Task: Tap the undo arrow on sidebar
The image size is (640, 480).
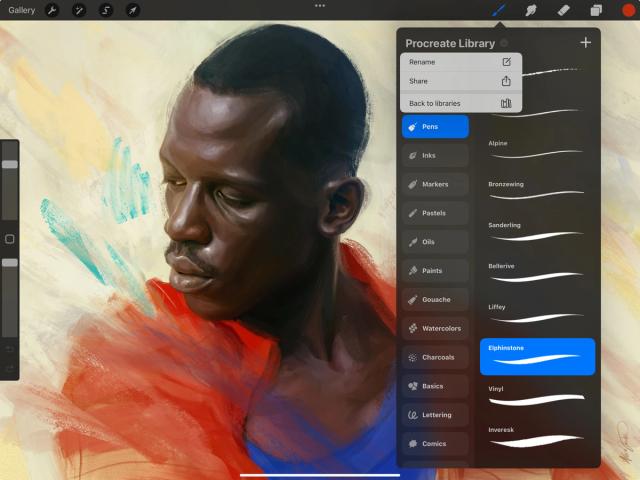Action: point(9,349)
